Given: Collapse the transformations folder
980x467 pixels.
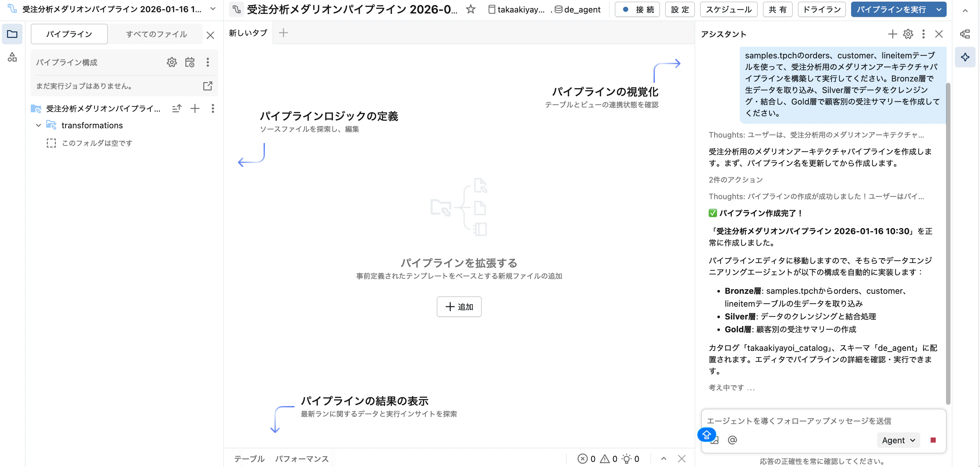Looking at the screenshot, I should (38, 125).
